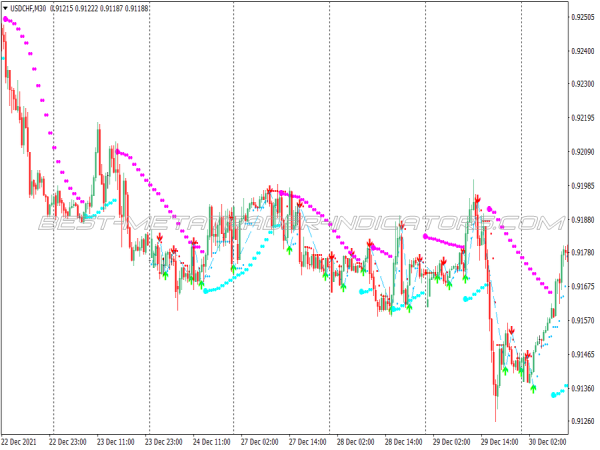
Task: Click the 0.92195 price scale label
Action: pyautogui.click(x=583, y=118)
